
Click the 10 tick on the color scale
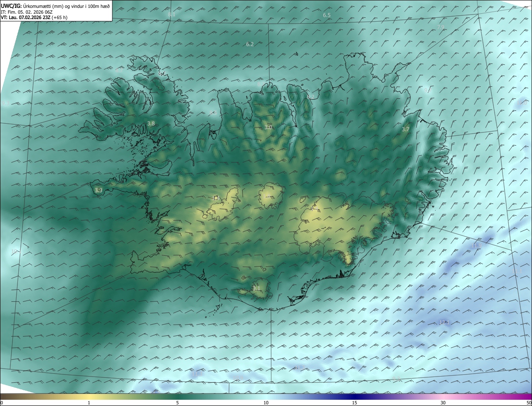coord(266,403)
